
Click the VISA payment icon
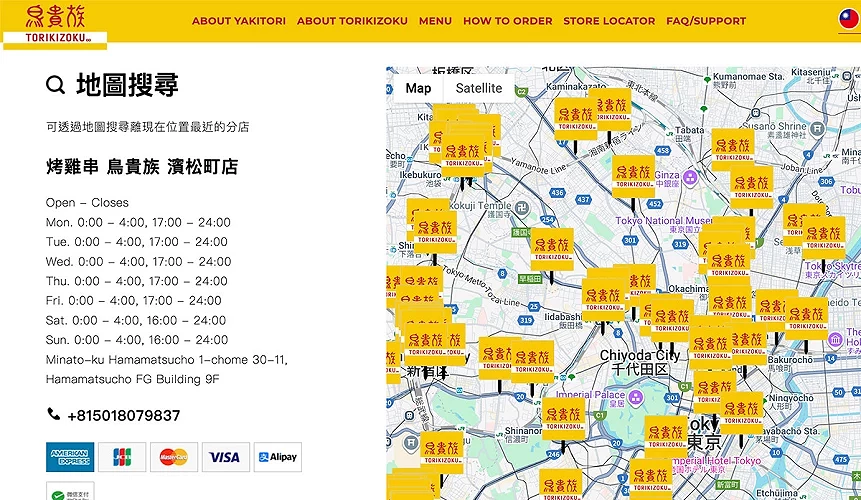(x=226, y=457)
